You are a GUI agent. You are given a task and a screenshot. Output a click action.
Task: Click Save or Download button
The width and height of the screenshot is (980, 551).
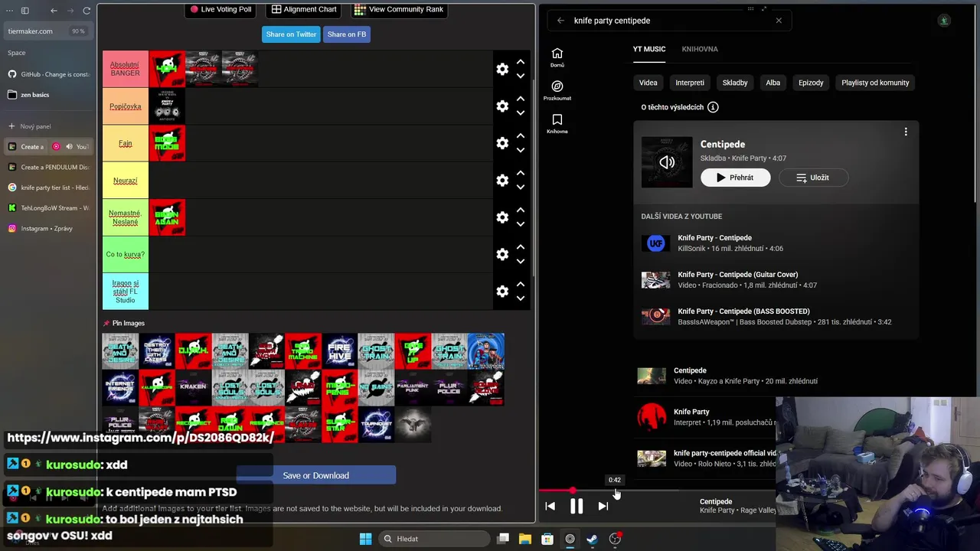(x=315, y=475)
